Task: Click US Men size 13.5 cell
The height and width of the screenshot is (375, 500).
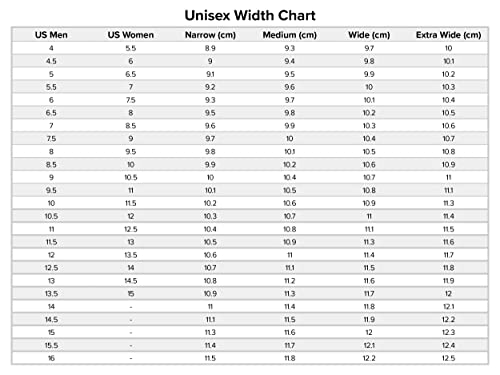Action: coord(51,294)
